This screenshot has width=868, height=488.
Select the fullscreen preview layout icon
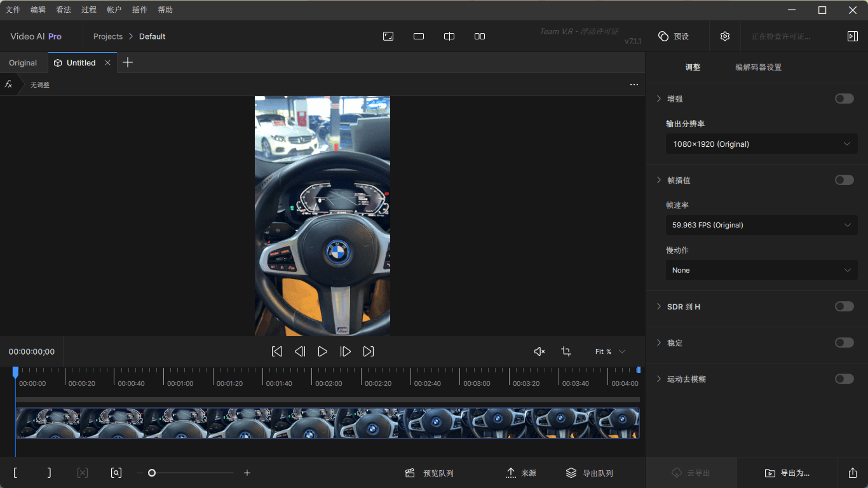[x=388, y=36]
